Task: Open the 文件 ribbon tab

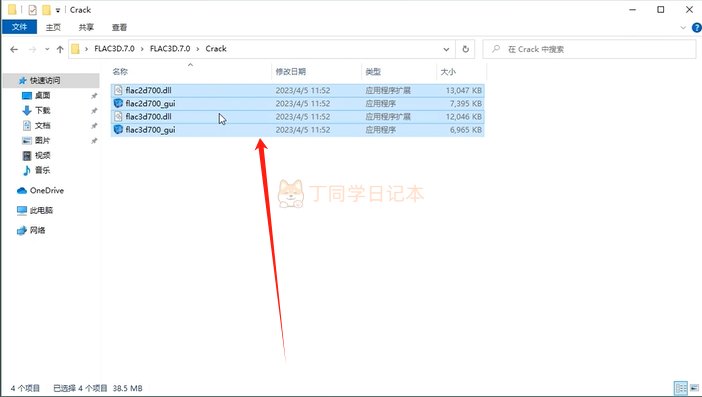Action: 19,27
